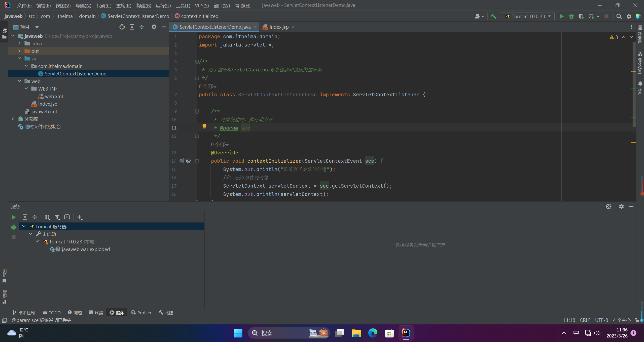
Task: Toggle fold for contextInitialized method
Action: 197,161
